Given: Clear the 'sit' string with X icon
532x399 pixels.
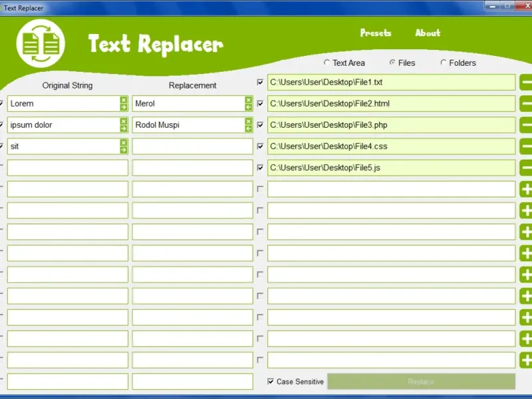Looking at the screenshot, I should tap(124, 142).
